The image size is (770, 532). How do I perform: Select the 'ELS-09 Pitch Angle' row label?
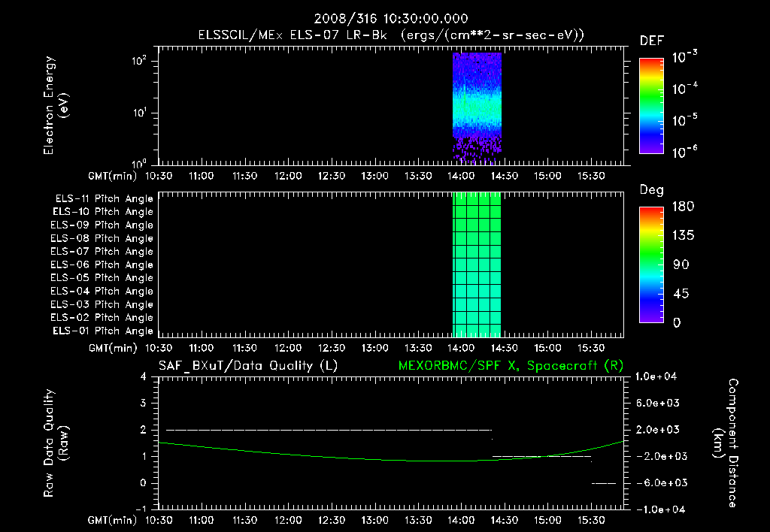click(x=102, y=225)
